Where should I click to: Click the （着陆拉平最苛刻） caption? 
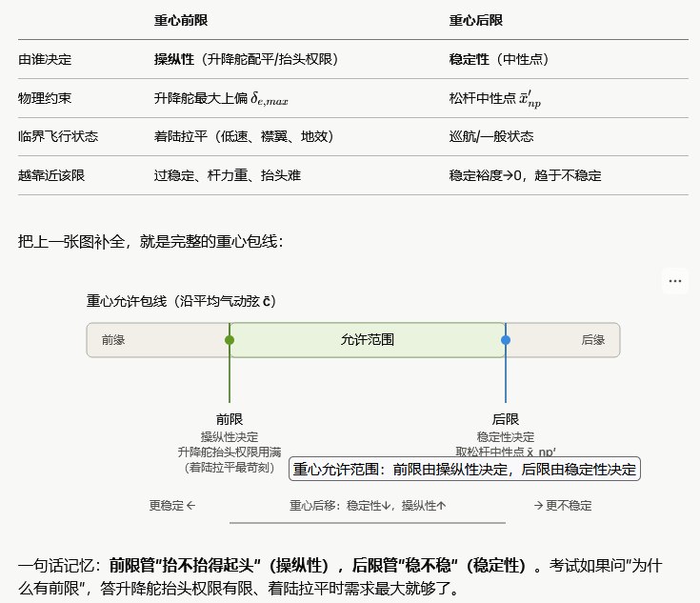click(x=230, y=468)
